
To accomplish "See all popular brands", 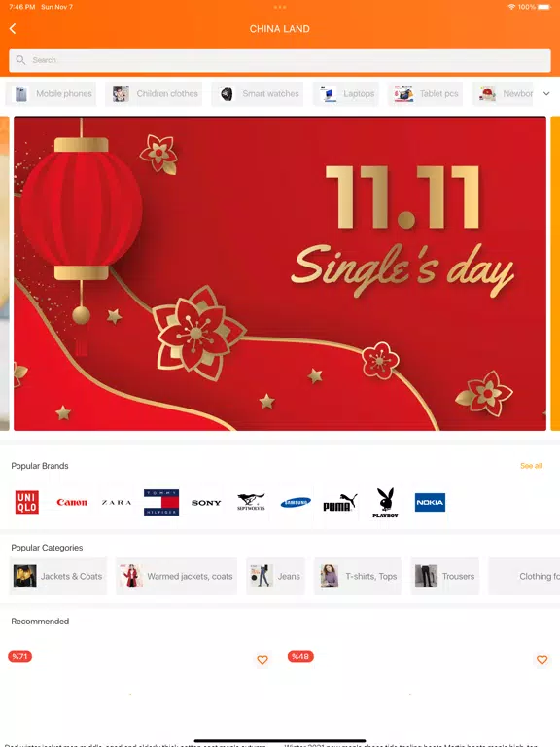I will [x=531, y=466].
